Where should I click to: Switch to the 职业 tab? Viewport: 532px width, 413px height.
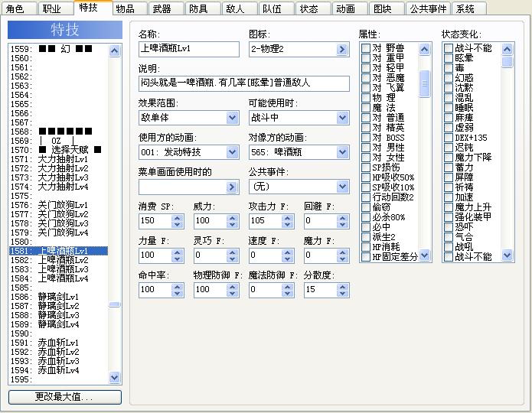click(56, 8)
